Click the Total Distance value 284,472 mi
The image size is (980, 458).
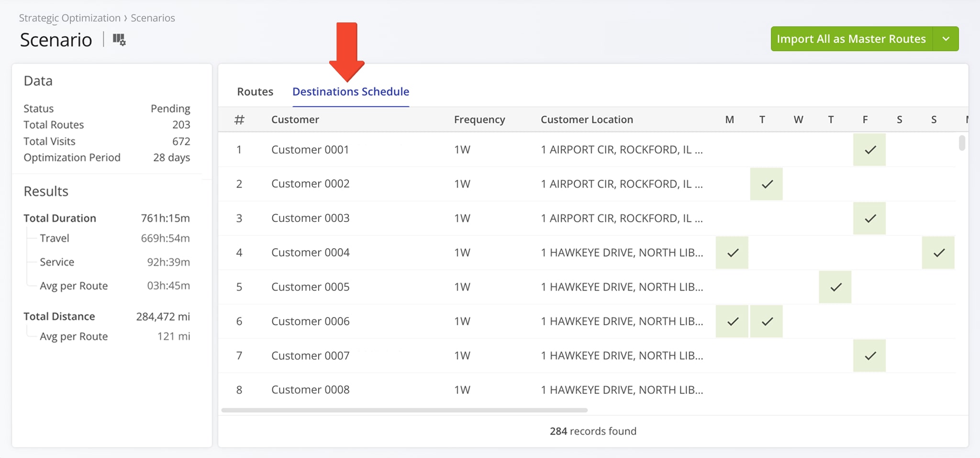[163, 316]
